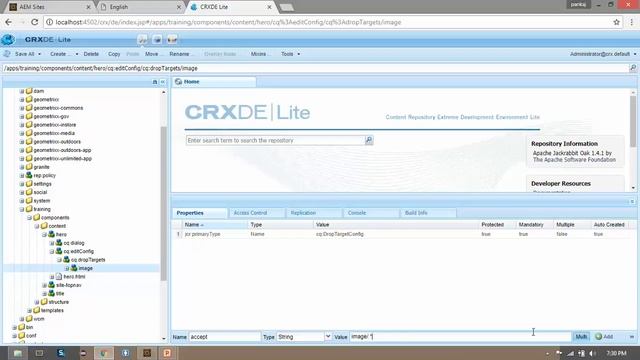This screenshot has height=360, width=640.
Task: Click the Mixins toolbar button
Action: (x=259, y=54)
